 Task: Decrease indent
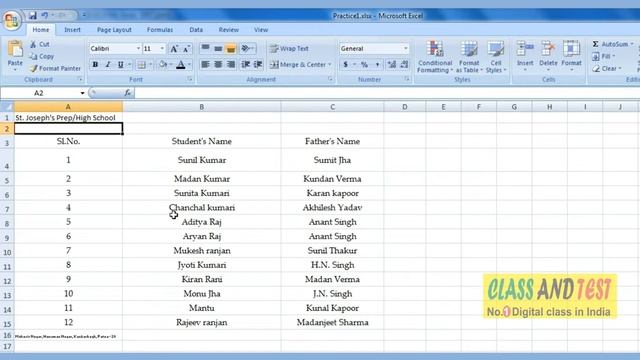[x=245, y=64]
